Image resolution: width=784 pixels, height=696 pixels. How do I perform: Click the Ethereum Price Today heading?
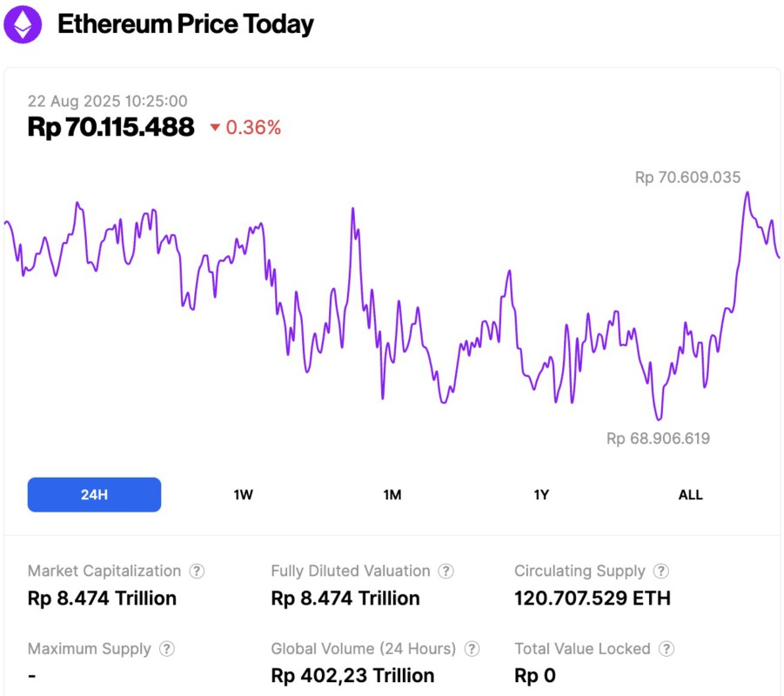pos(185,23)
